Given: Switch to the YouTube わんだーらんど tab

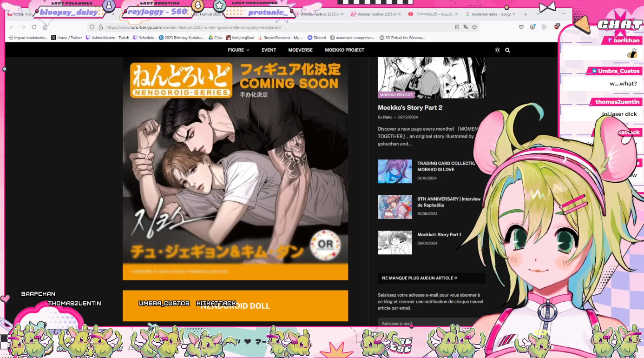Looking at the screenshot, I should pos(433,14).
